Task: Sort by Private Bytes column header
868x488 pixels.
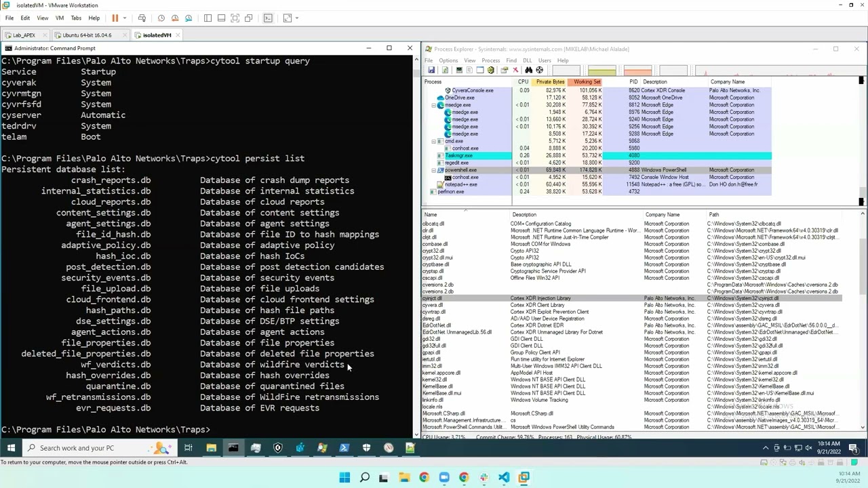Action: tap(550, 82)
